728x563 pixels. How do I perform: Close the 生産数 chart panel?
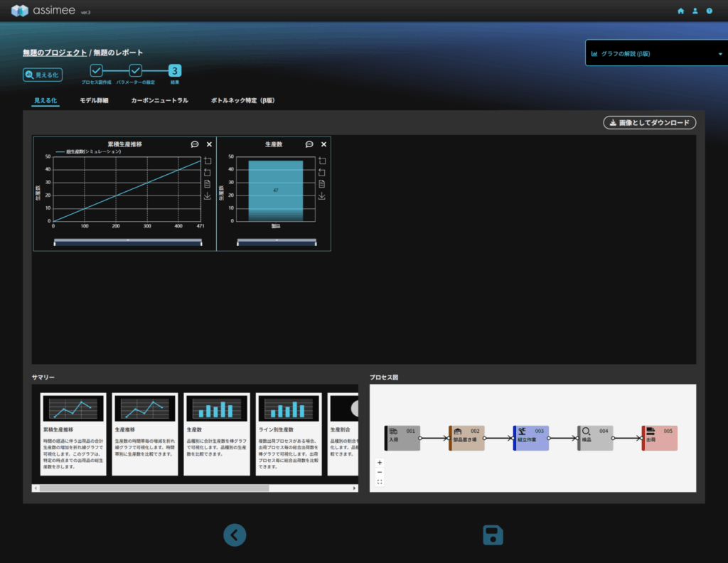click(x=323, y=144)
